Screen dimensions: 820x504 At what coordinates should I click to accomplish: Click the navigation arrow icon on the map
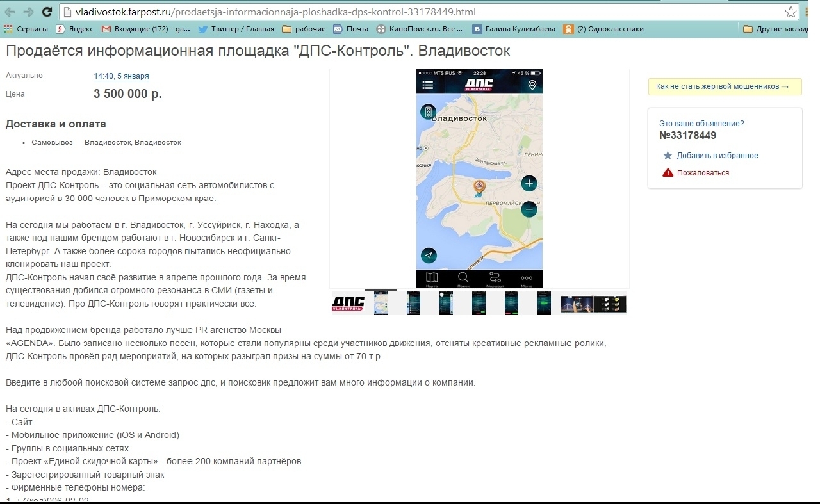pos(429,256)
